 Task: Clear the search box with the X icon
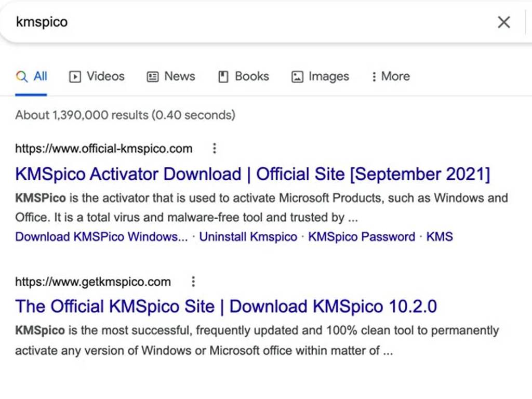[x=504, y=22]
